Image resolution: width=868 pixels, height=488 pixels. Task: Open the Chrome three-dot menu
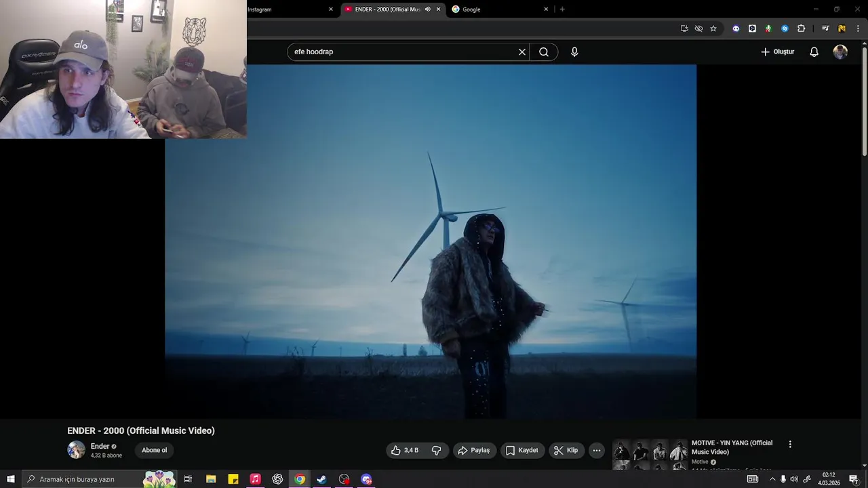858,28
